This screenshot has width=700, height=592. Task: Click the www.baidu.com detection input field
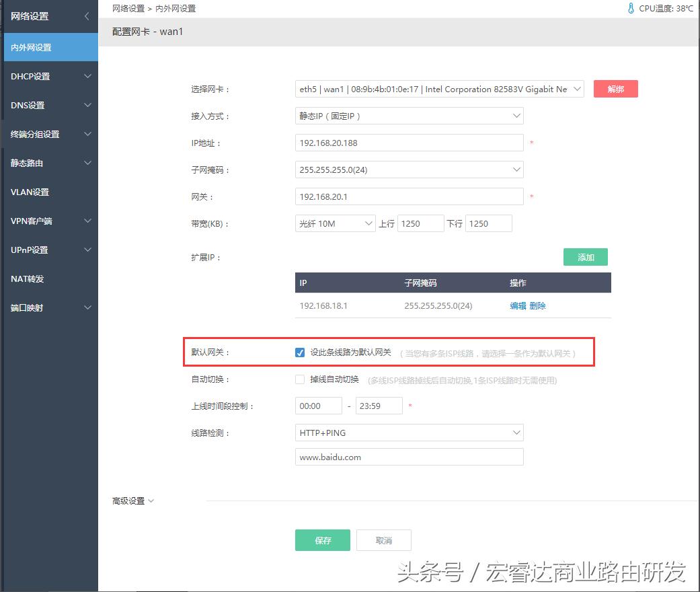(x=409, y=456)
